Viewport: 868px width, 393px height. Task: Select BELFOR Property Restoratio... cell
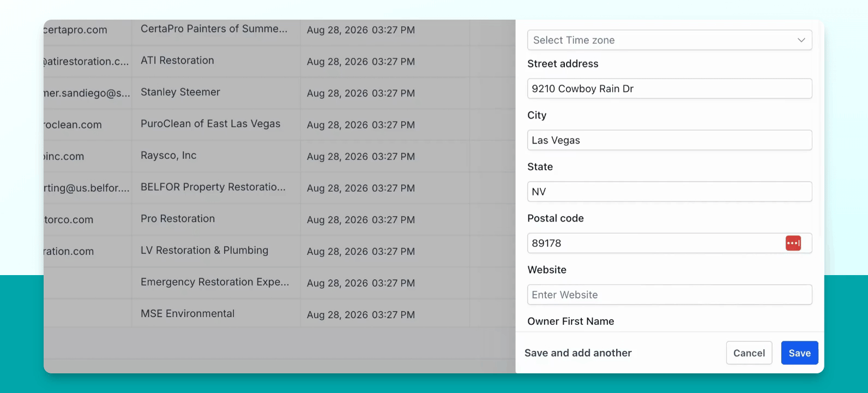click(x=213, y=187)
